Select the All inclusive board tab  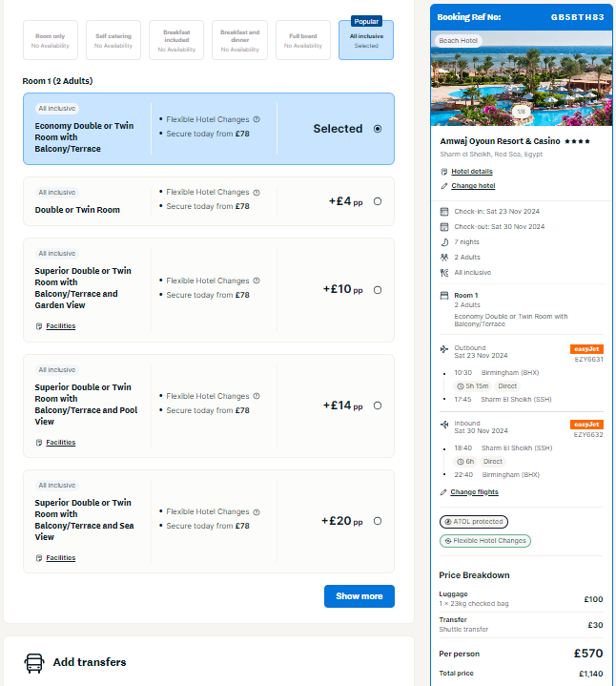click(366, 40)
